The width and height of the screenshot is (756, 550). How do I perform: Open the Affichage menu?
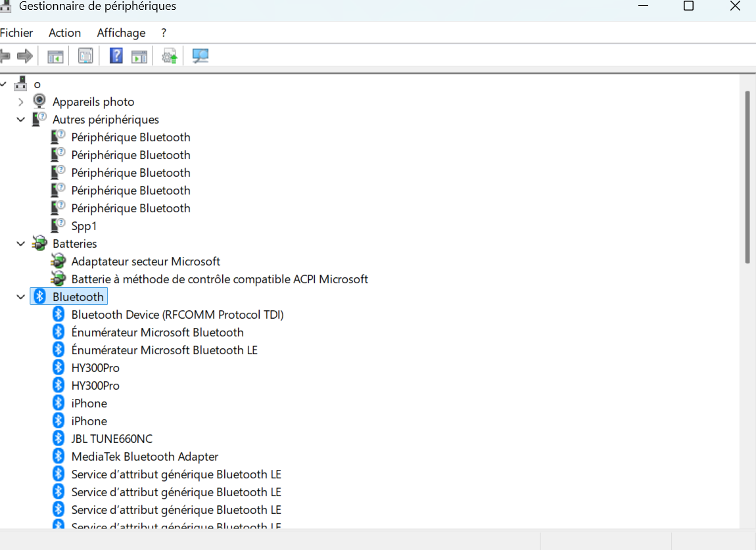pos(121,33)
